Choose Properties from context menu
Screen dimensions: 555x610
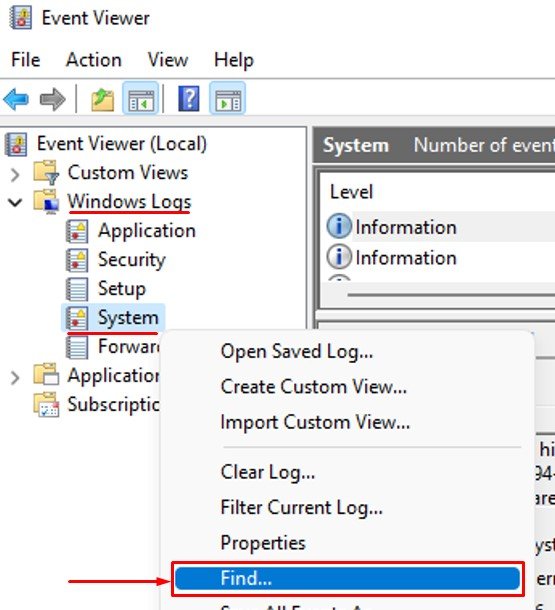pyautogui.click(x=347, y=543)
